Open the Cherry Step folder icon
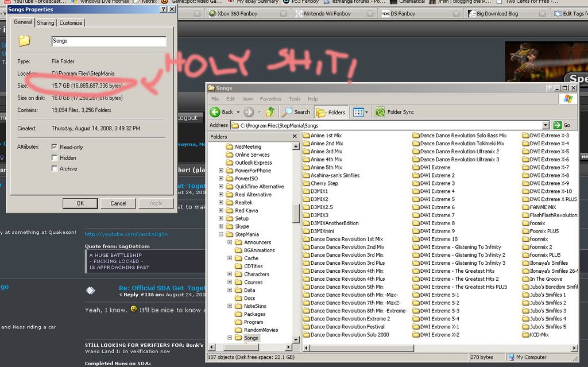The width and height of the screenshot is (588, 367). [x=306, y=184]
